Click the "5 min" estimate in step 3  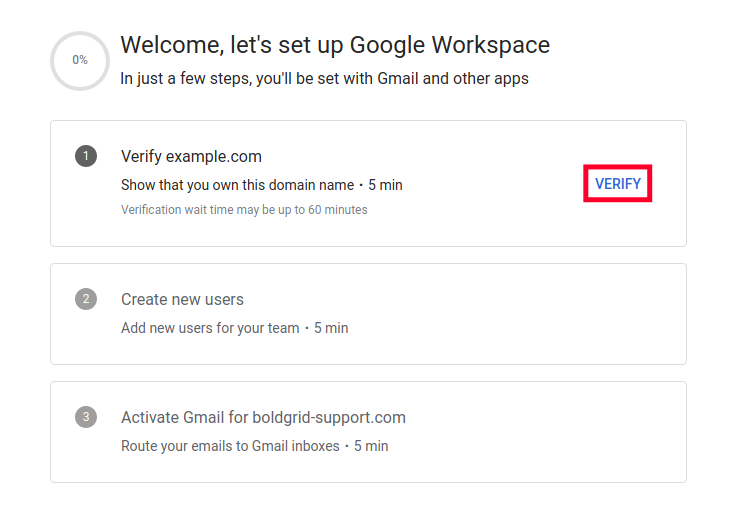pos(371,446)
